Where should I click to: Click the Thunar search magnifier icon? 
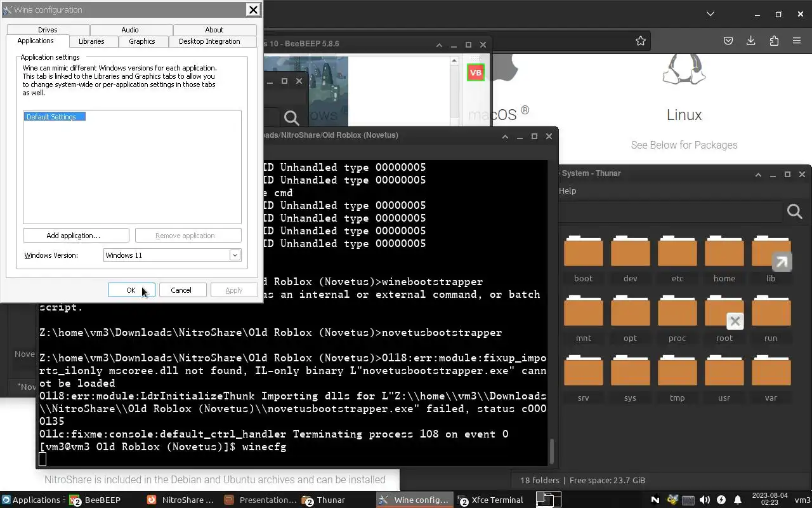point(795,211)
